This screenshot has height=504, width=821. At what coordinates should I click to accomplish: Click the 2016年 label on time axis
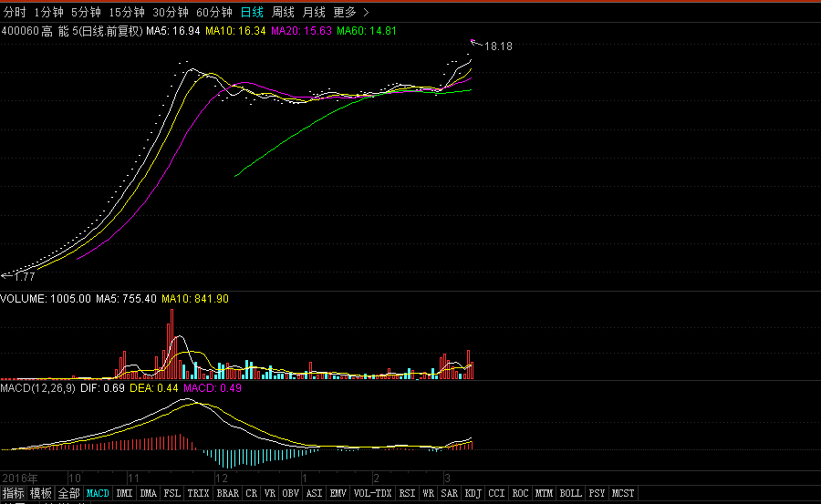(20, 478)
